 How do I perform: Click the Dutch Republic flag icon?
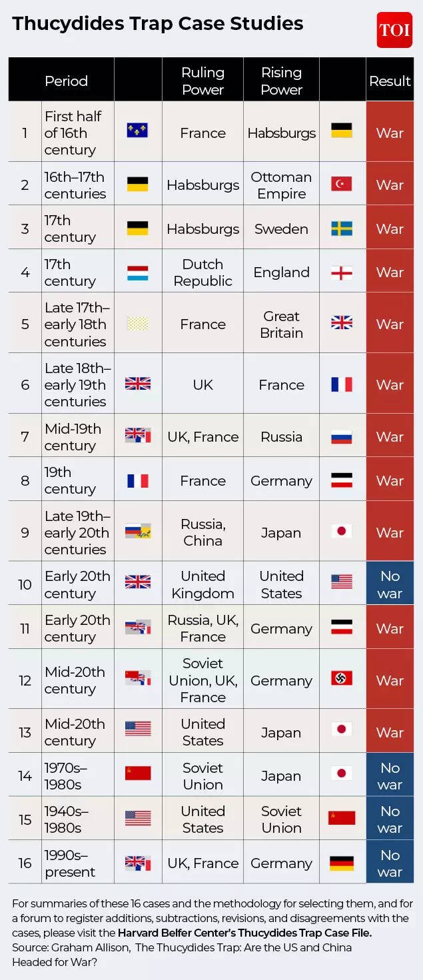point(138,272)
